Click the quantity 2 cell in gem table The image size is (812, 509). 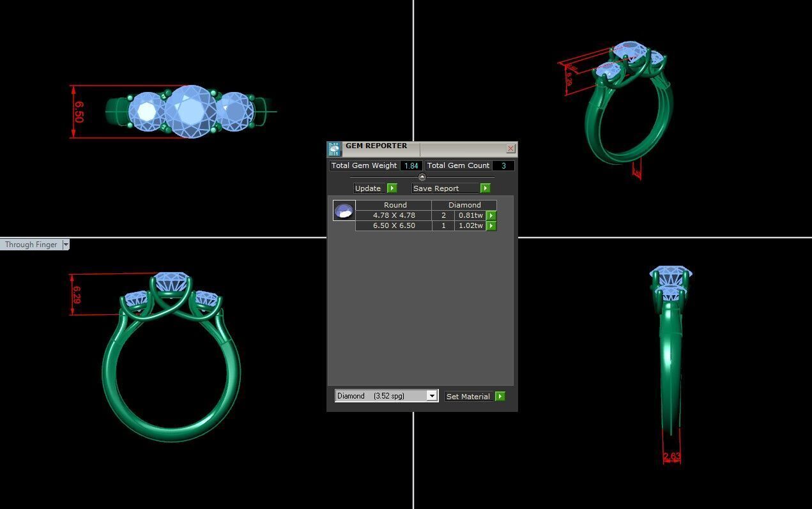click(x=443, y=215)
